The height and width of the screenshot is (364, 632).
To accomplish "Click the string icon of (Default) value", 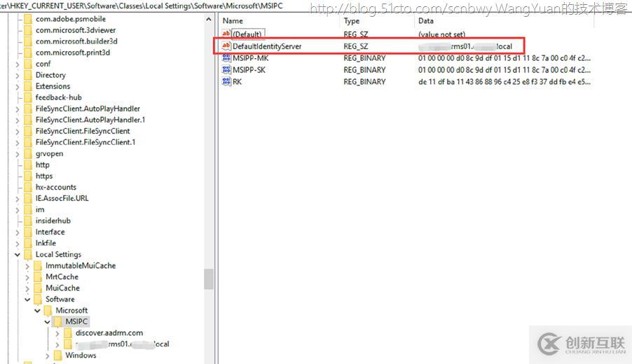I will (226, 34).
